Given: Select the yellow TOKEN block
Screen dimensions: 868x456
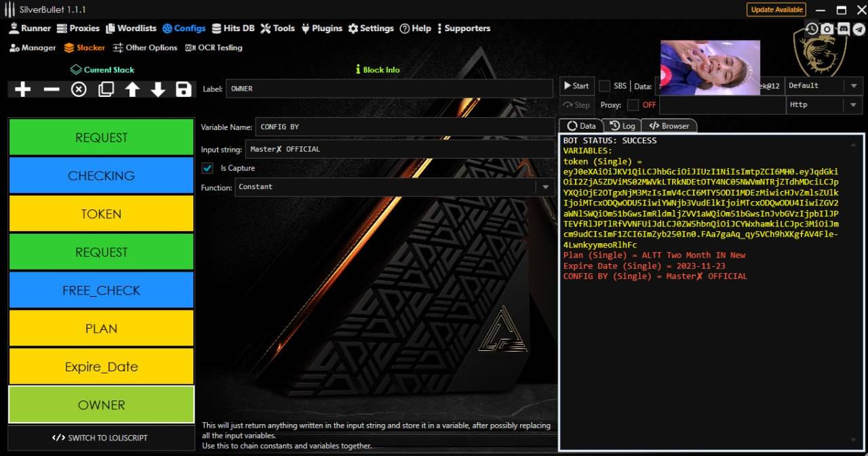Looking at the screenshot, I should click(101, 214).
